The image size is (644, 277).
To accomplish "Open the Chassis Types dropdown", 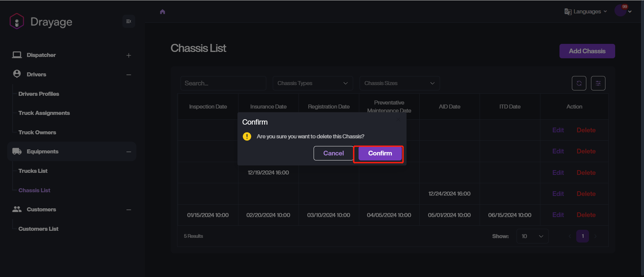I will pos(312,83).
